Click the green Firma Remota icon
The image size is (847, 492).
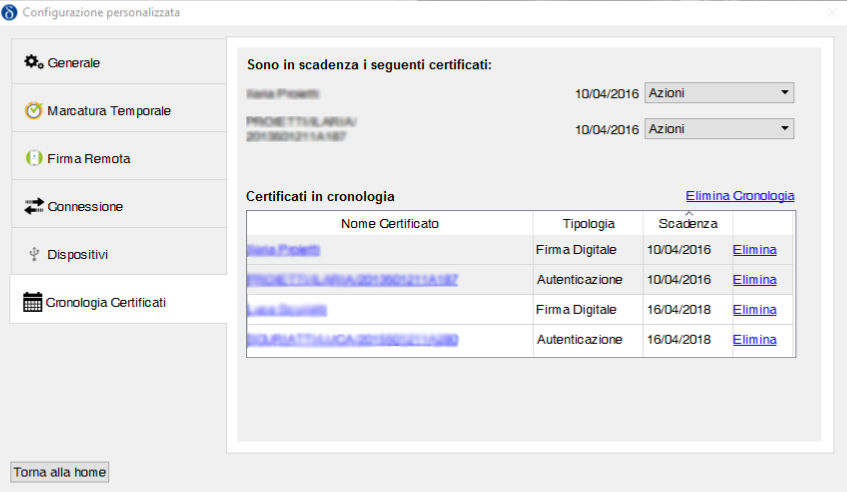tap(34, 158)
